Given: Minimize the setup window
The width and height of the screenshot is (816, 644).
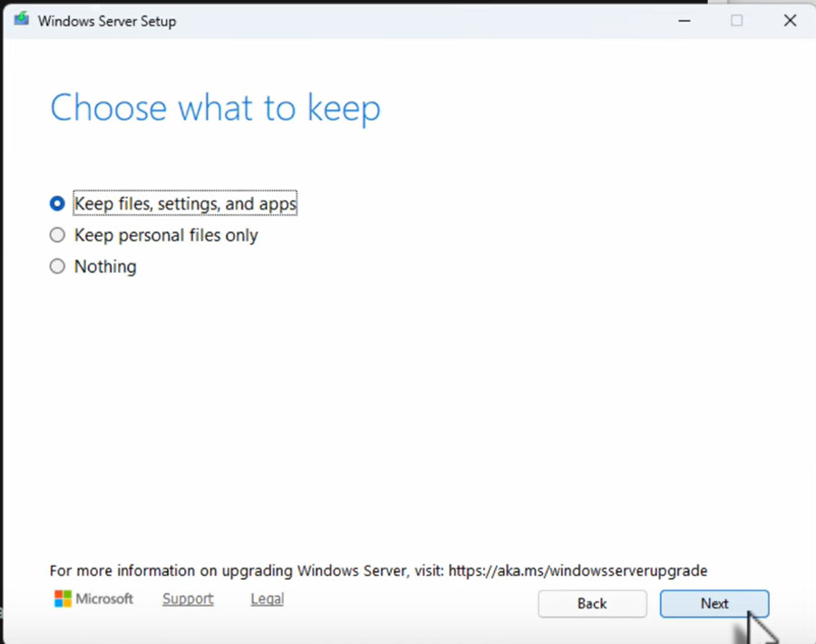Looking at the screenshot, I should coord(684,20).
